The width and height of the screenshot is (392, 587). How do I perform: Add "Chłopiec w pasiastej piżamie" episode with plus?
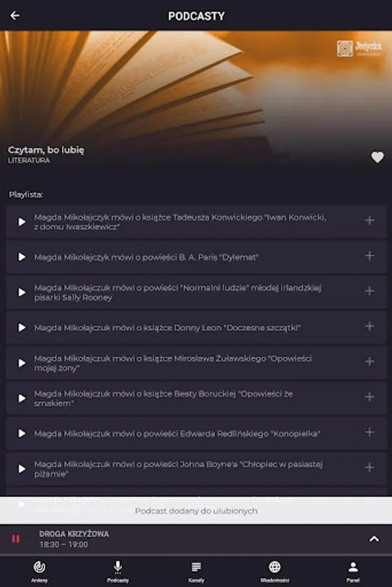click(370, 468)
